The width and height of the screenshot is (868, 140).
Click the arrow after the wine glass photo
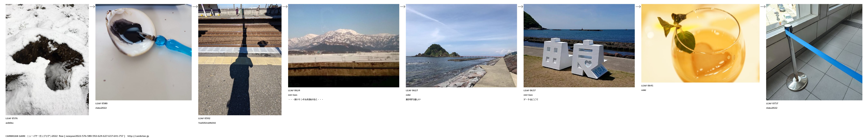pos(763,6)
